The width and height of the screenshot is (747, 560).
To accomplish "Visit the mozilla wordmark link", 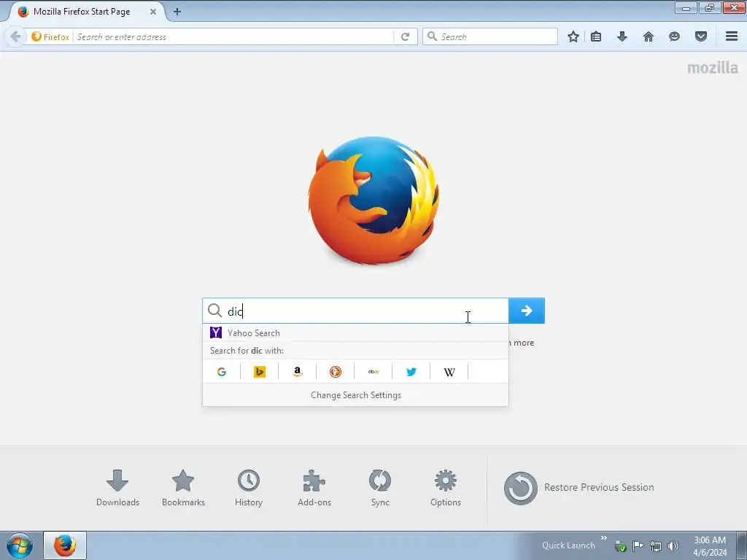I will [713, 68].
